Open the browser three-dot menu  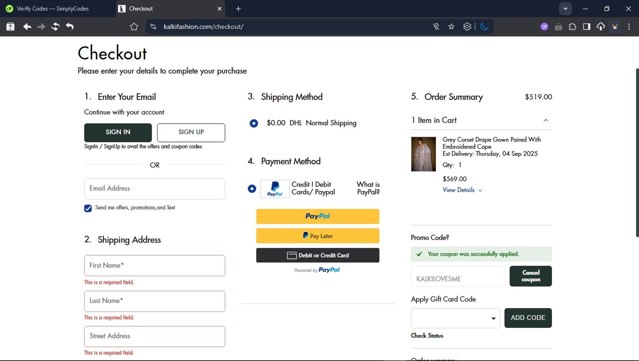pyautogui.click(x=629, y=26)
